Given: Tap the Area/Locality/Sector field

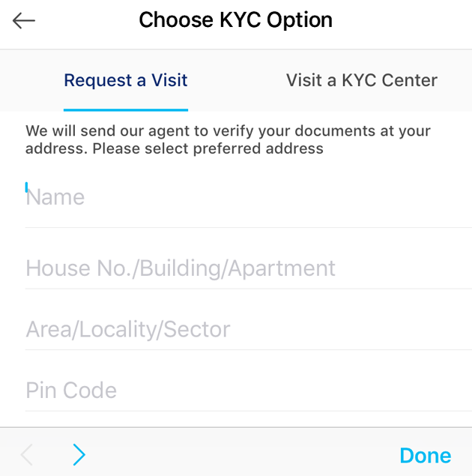Looking at the screenshot, I should [248, 329].
